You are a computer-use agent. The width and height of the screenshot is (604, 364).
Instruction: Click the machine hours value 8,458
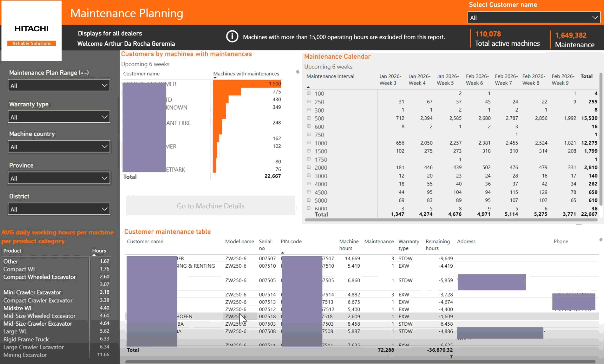pyautogui.click(x=354, y=324)
